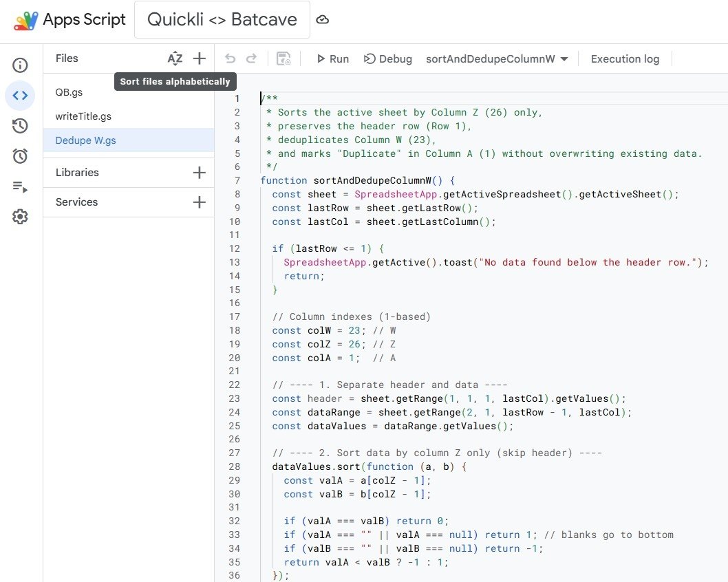Click line number 12 in the gutter
Image resolution: width=728 pixels, height=582 pixels.
(x=235, y=249)
